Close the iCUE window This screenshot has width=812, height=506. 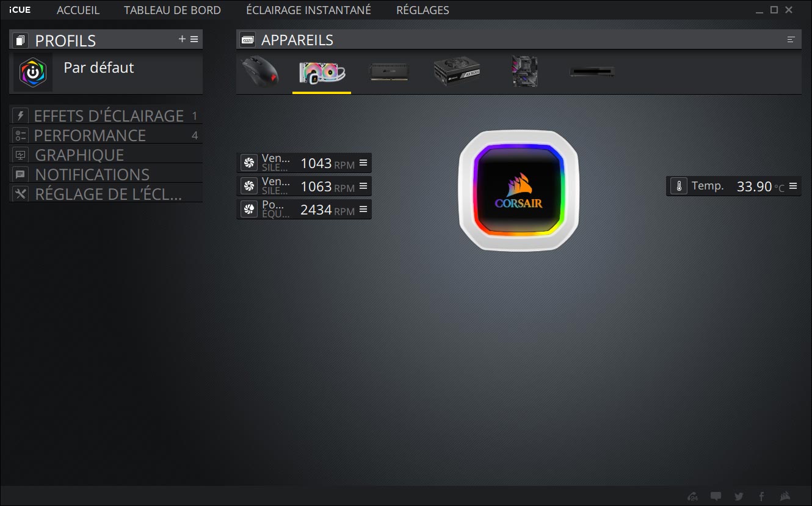[x=789, y=10]
